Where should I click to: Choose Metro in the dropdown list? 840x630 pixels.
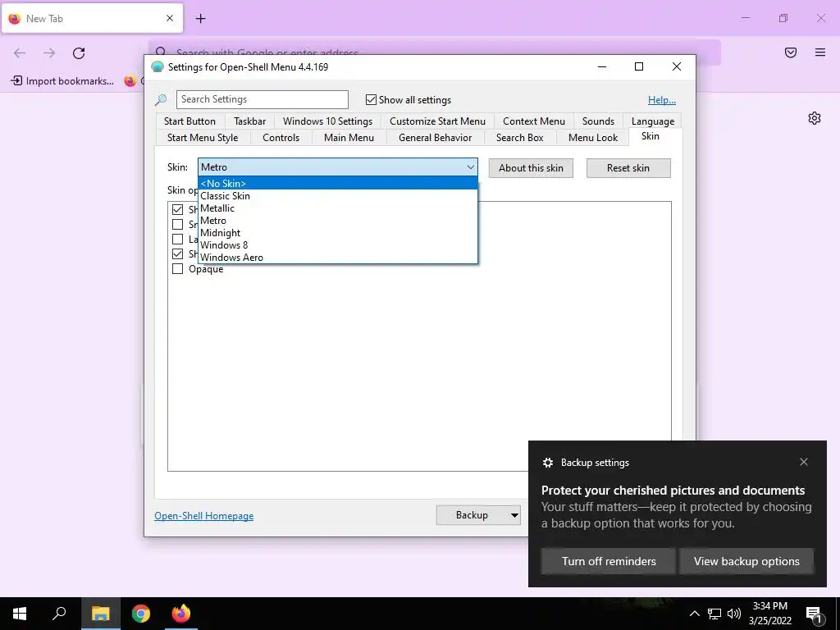pos(337,220)
